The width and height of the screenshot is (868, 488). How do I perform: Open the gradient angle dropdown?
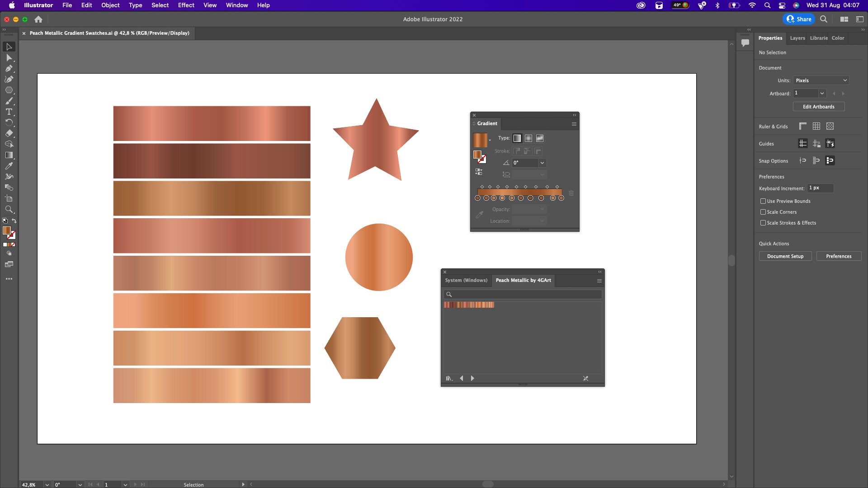tap(542, 163)
